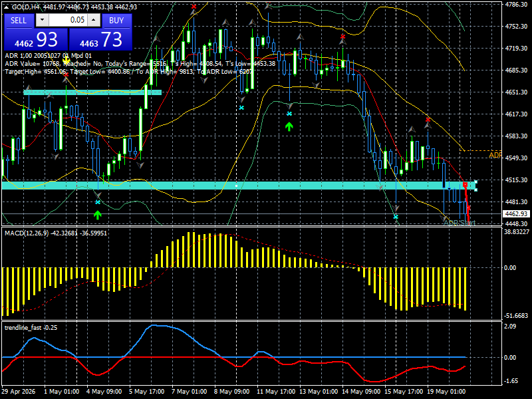Click red X marker at 7 May top

194,7
